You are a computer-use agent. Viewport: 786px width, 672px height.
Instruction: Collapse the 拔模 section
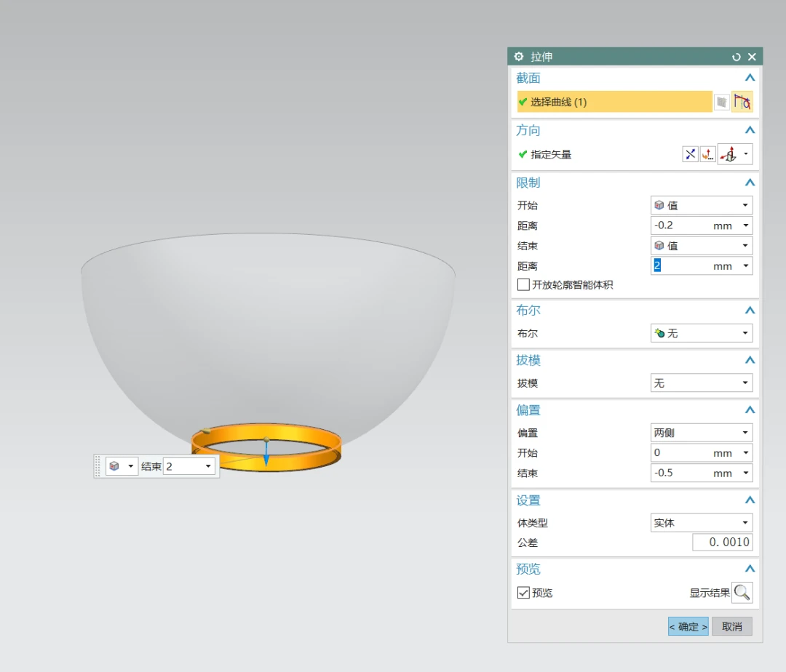[x=750, y=360]
